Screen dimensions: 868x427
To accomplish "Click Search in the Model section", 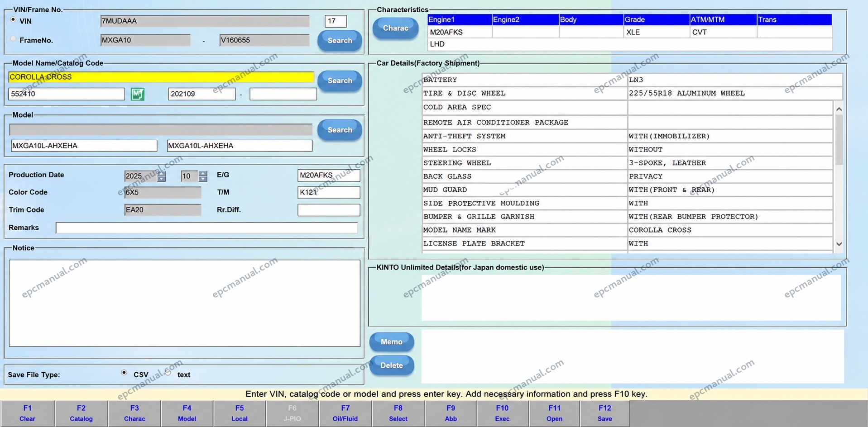I will 340,130.
